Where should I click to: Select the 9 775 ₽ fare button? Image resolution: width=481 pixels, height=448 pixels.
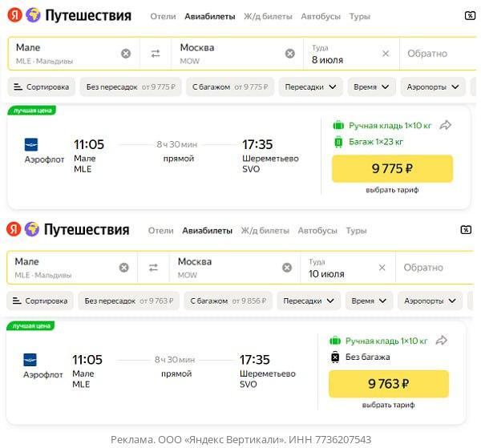coord(392,169)
